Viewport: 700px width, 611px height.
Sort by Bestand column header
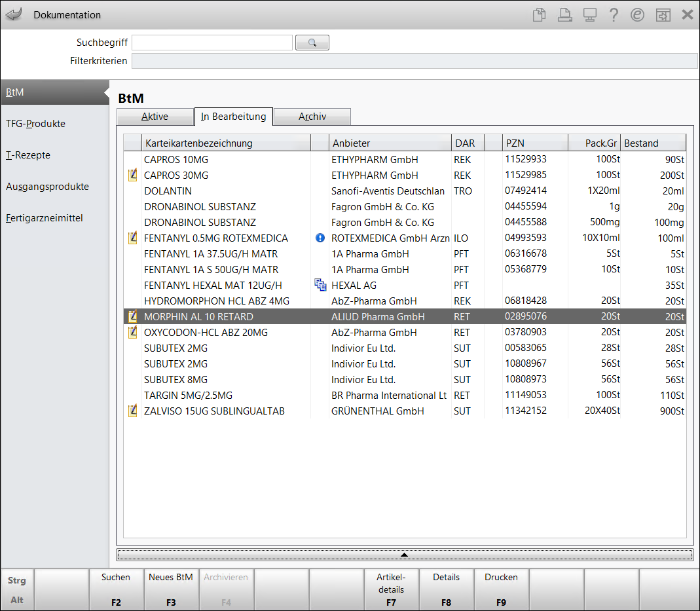coord(654,143)
